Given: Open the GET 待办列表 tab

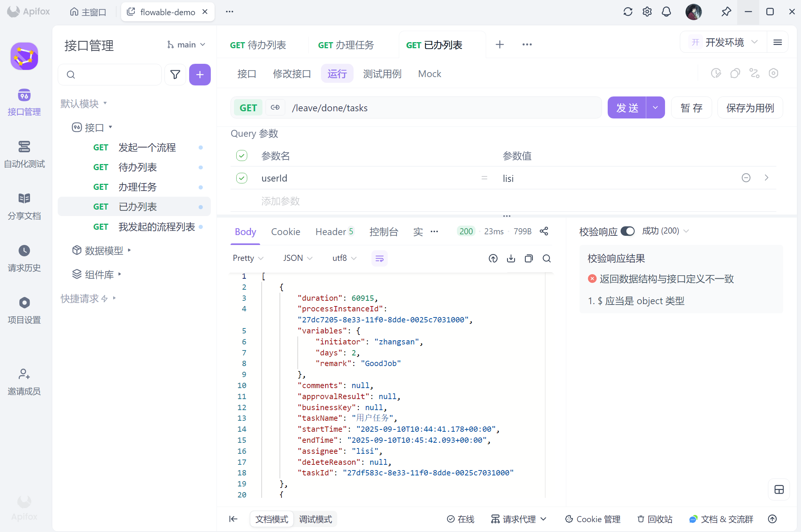Looking at the screenshot, I should click(258, 45).
